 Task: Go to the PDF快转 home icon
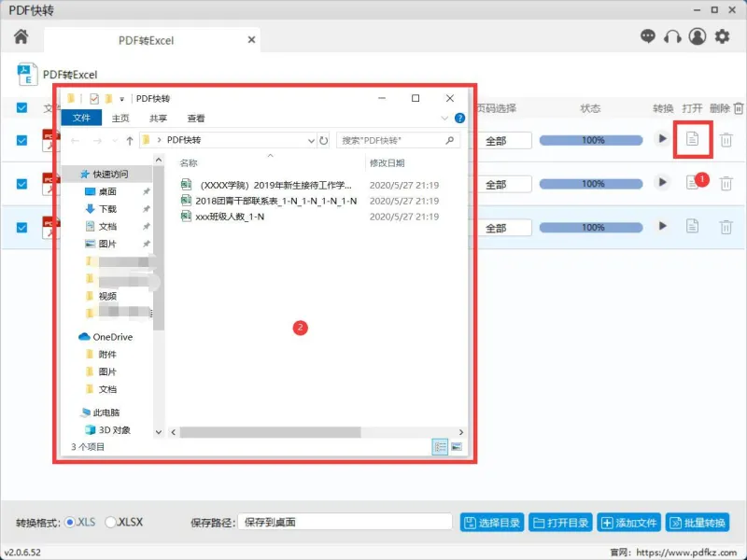21,36
